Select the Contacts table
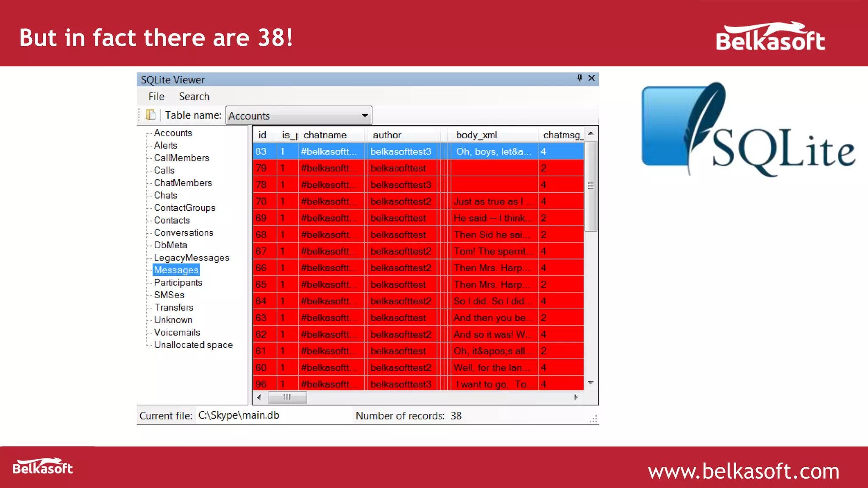Screen dimensions: 868x488 [172, 220]
